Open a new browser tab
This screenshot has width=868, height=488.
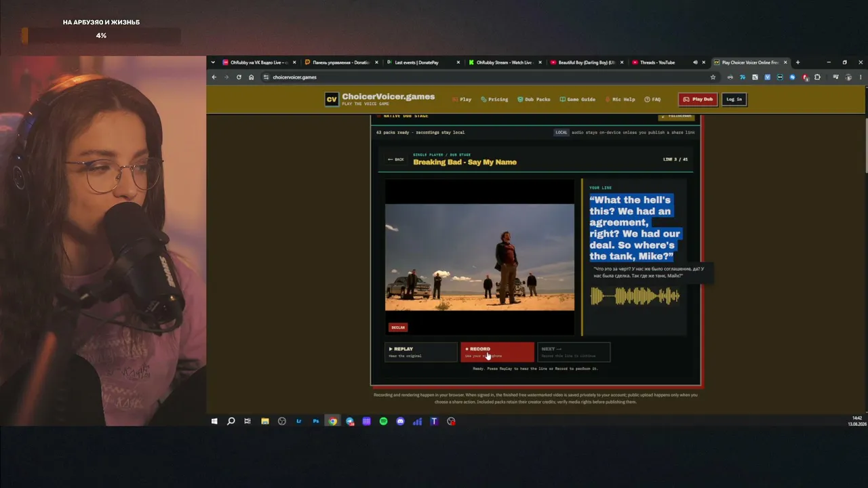797,62
